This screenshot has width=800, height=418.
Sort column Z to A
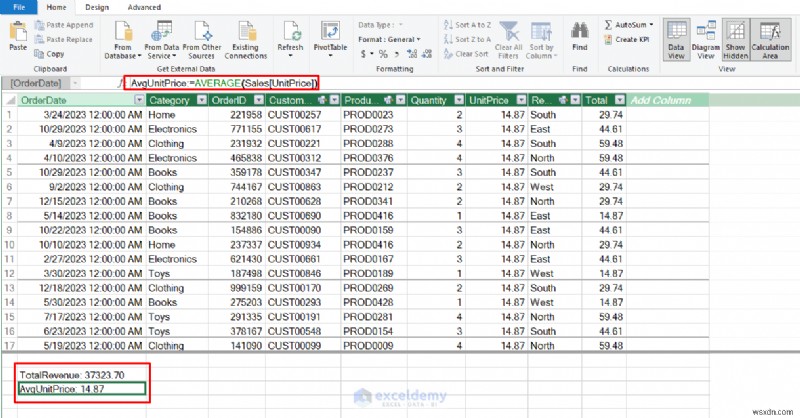pyautogui.click(x=467, y=39)
